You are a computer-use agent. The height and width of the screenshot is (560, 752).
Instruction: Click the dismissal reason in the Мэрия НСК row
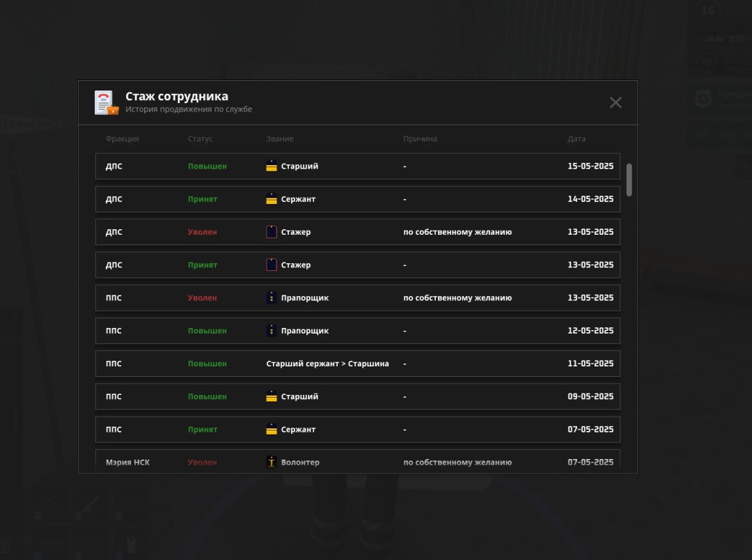point(457,462)
